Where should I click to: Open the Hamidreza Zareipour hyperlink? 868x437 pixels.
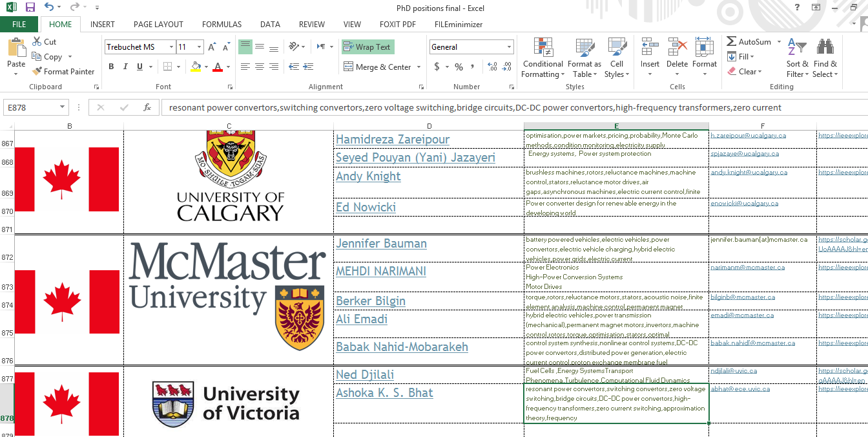[x=392, y=140]
